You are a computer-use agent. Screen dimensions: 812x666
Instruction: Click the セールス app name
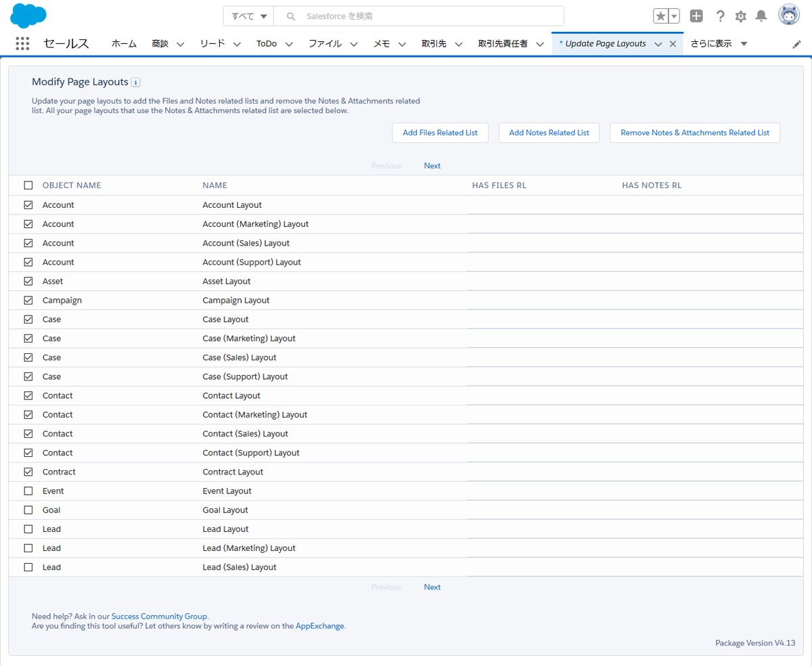pos(66,43)
